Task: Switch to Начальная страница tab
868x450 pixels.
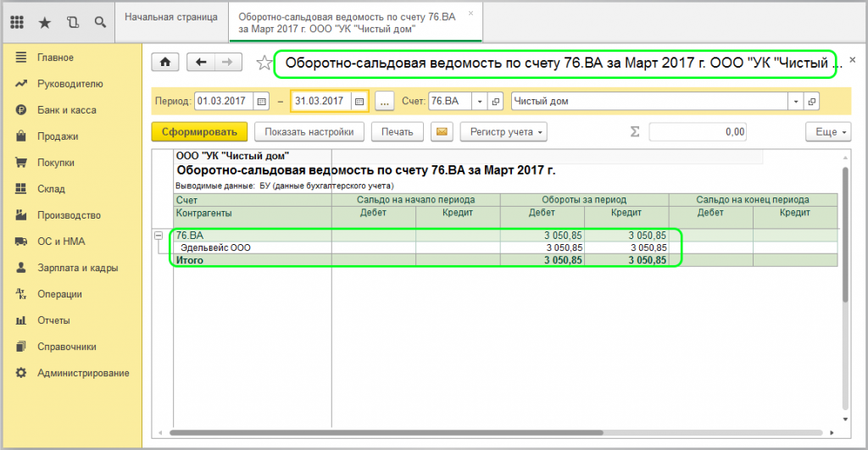Action: pos(170,17)
